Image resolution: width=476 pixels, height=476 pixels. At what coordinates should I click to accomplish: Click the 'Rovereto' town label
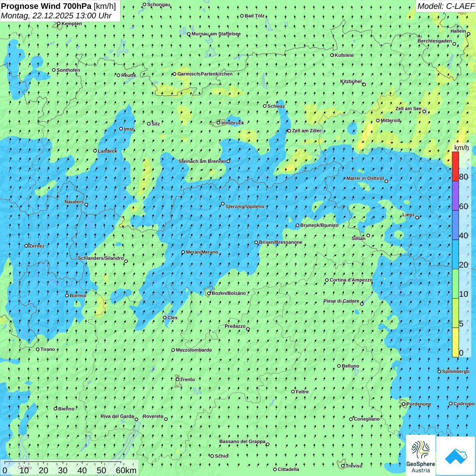(153, 416)
